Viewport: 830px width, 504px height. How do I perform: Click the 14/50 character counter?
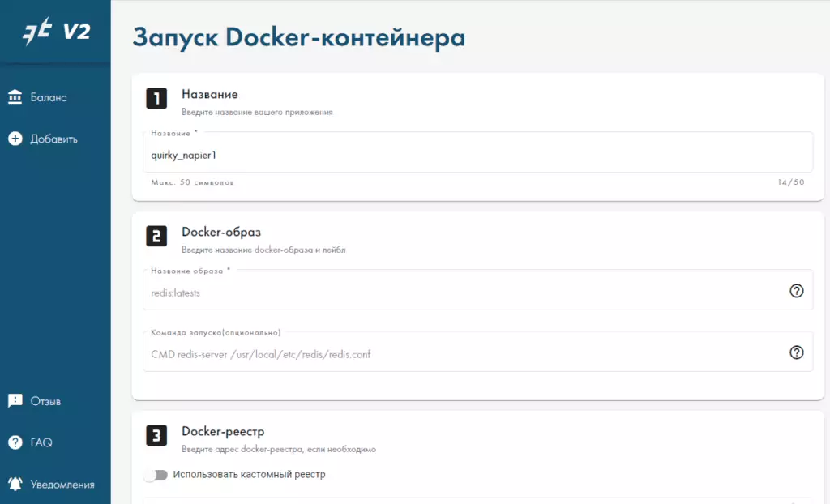coord(791,182)
